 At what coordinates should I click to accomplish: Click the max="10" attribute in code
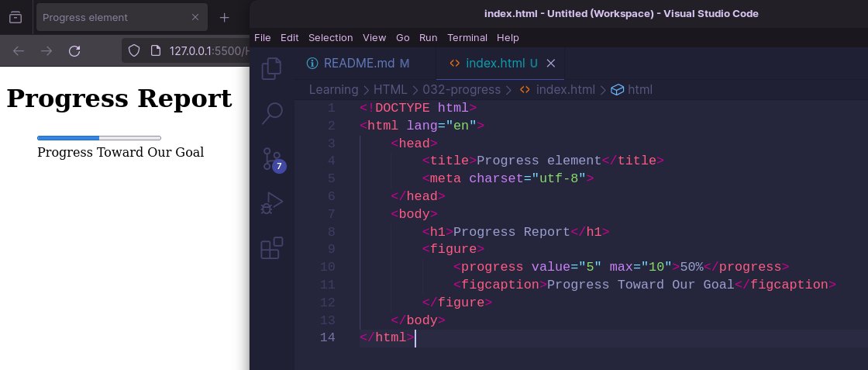(640, 267)
